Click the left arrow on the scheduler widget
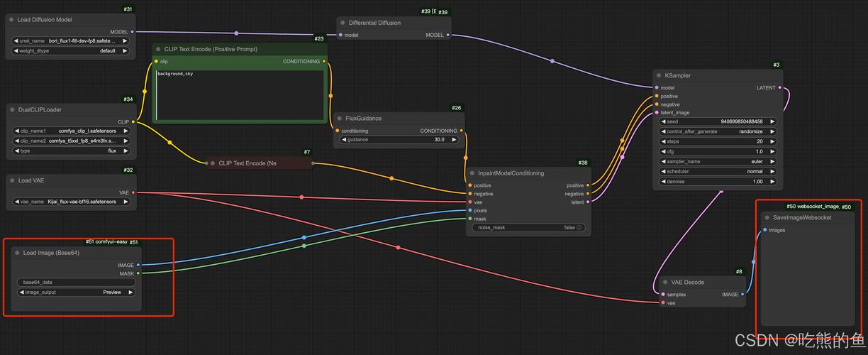 (663, 171)
